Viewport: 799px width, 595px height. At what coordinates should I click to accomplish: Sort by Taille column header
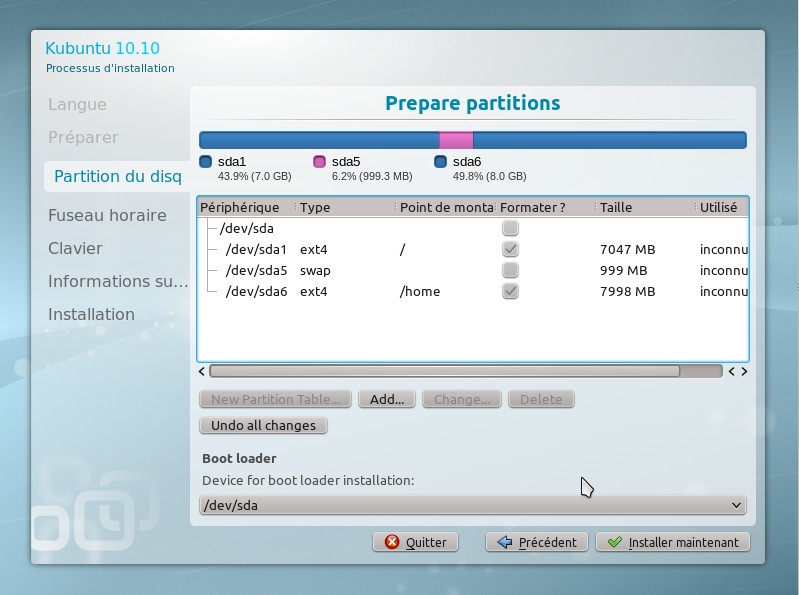point(646,207)
